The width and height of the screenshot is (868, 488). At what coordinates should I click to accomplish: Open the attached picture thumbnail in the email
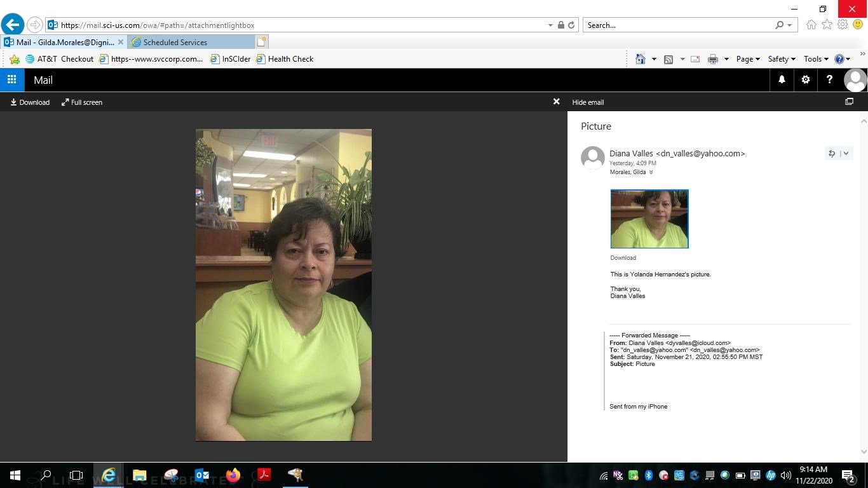[649, 218]
